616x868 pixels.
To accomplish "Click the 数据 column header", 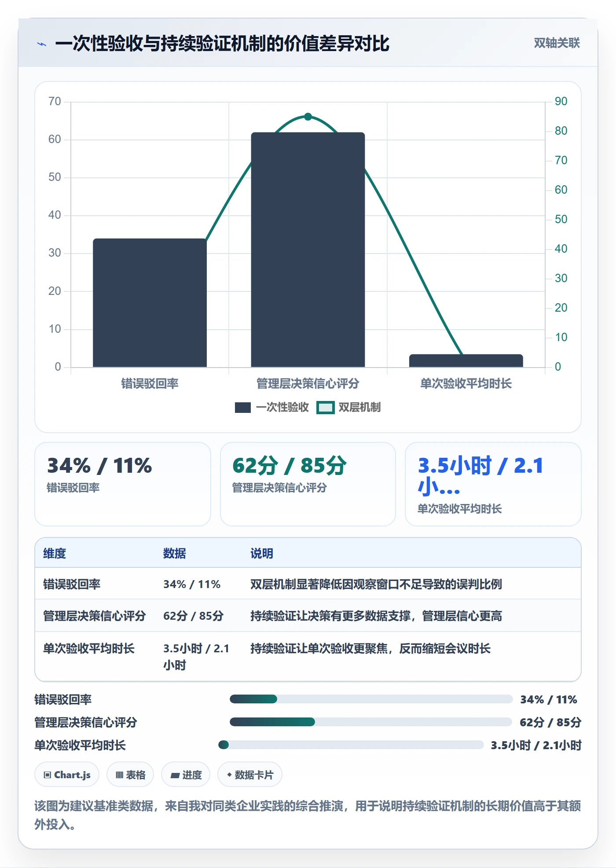I will pos(175,553).
